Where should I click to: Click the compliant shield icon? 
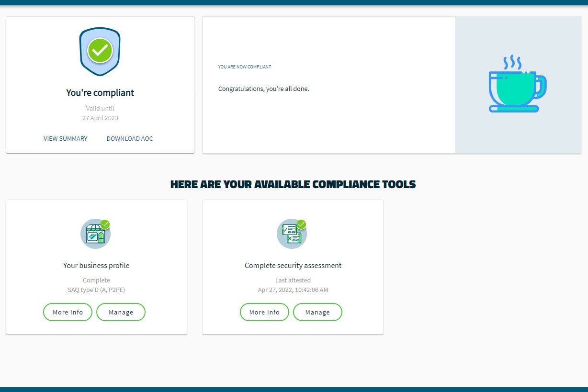coord(100,51)
